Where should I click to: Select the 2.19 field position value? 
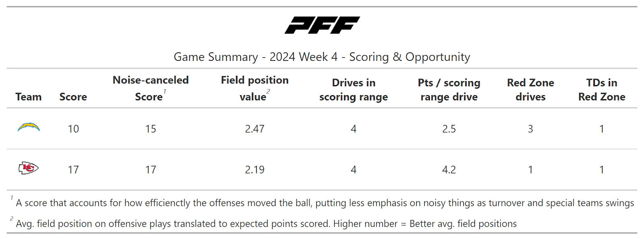pyautogui.click(x=254, y=170)
